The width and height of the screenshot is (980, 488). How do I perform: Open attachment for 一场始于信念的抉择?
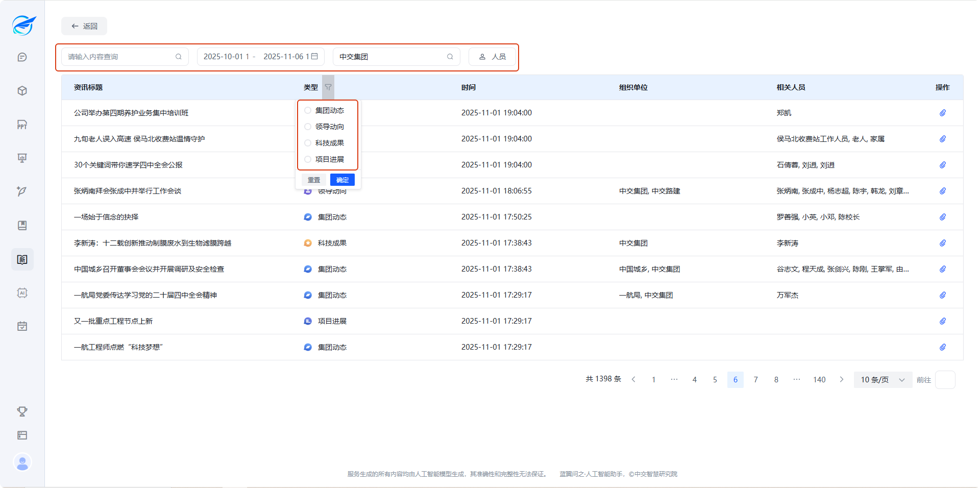943,217
